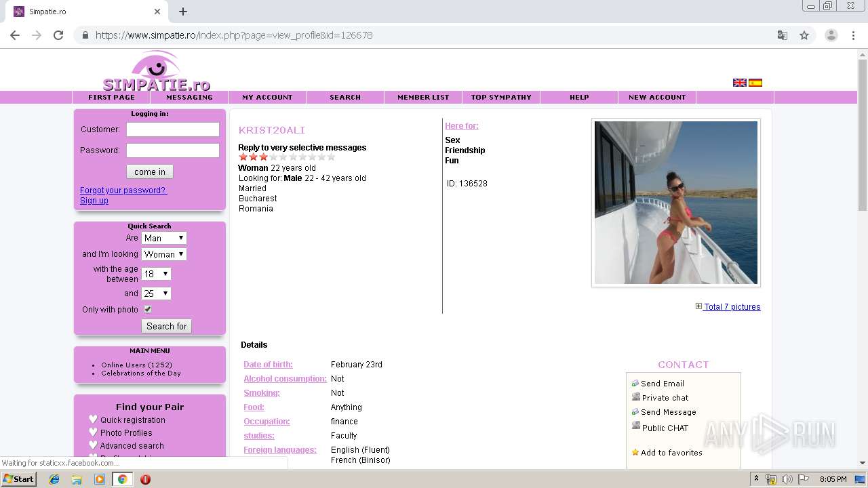868x488 pixels.
Task: Click the Private chat icon
Action: [635, 397]
